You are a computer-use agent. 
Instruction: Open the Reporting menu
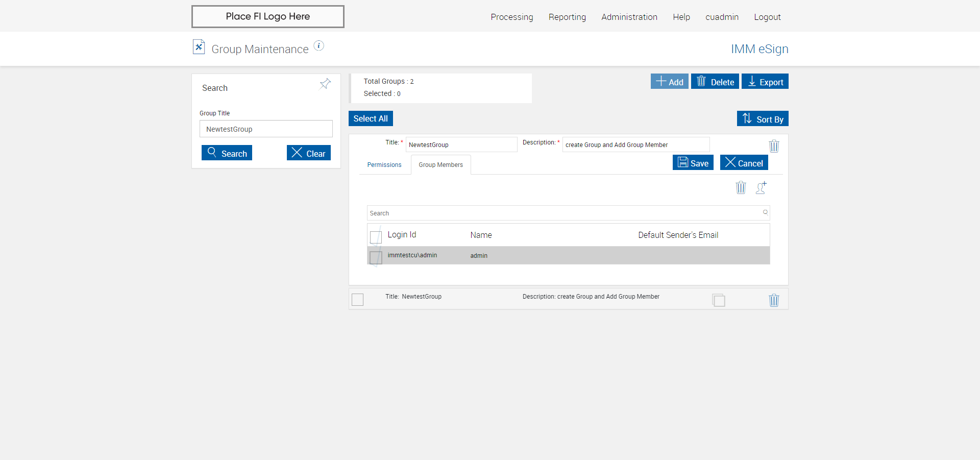tap(567, 17)
